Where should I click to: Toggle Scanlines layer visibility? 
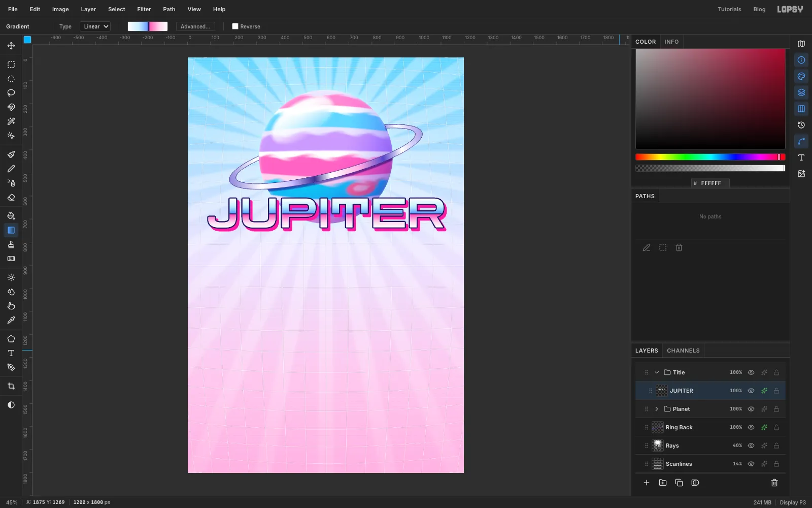point(751,464)
